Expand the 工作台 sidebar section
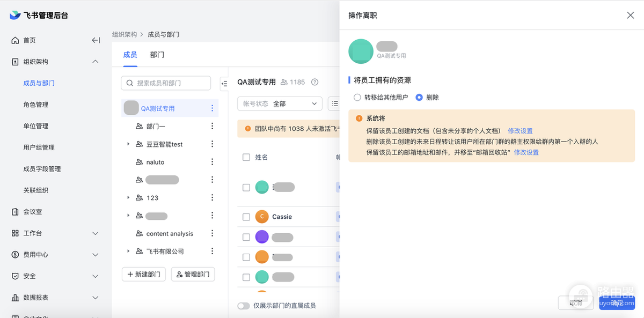This screenshot has width=644, height=318. pos(96,233)
